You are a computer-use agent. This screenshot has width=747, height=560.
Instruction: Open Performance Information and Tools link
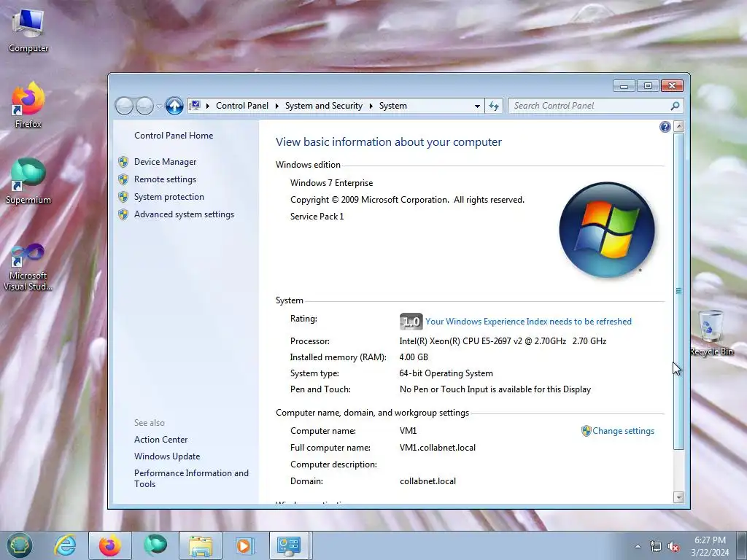[191, 478]
